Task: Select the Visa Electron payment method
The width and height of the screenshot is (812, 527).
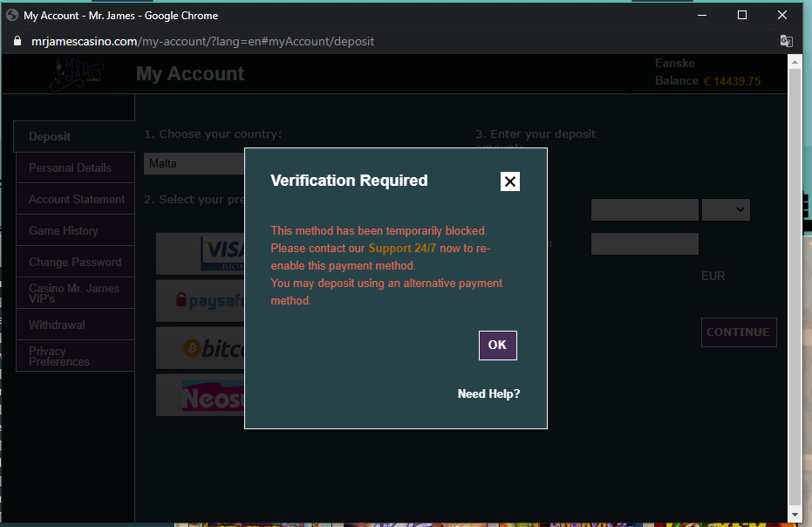Action: tap(200, 254)
